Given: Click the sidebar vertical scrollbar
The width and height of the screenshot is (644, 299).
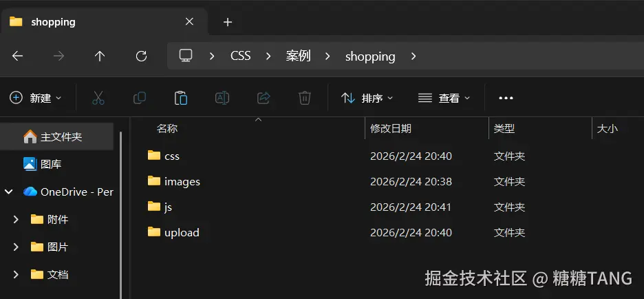Looking at the screenshot, I should 121,214.
